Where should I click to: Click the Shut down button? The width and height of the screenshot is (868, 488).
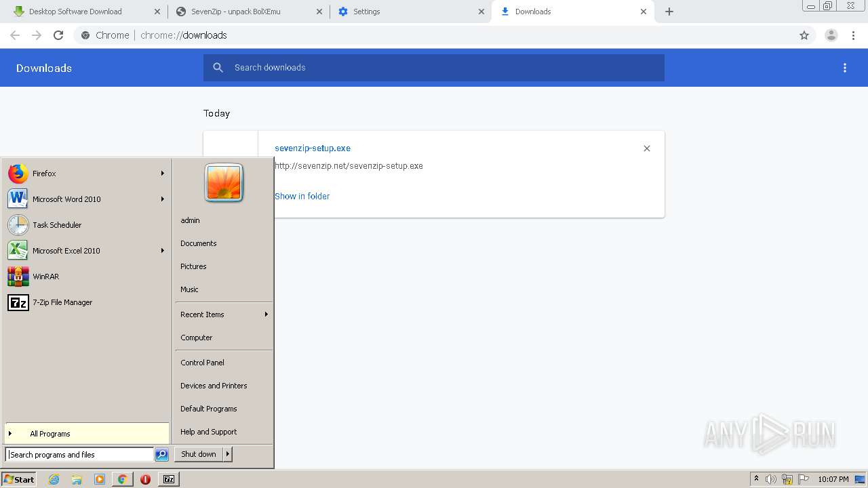pos(199,454)
